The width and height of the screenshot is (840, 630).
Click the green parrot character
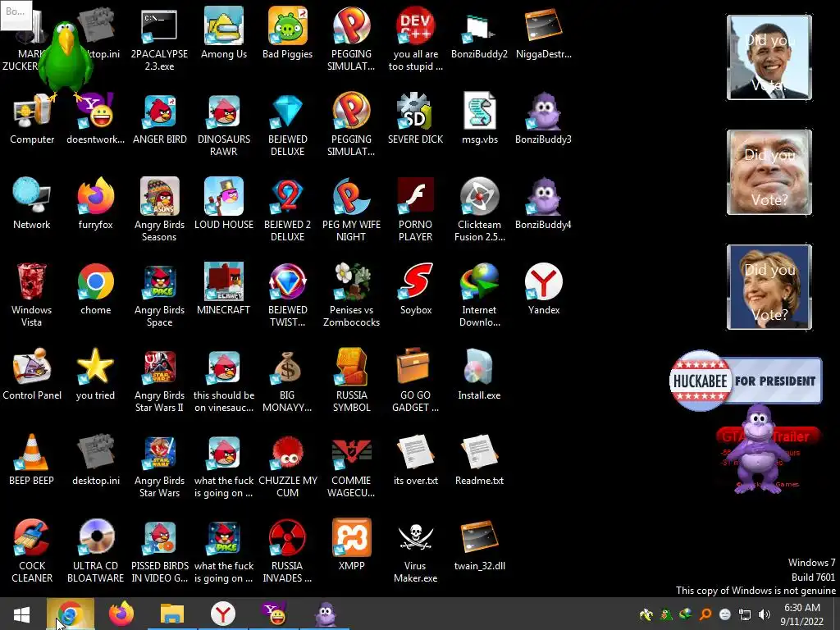tap(66, 60)
